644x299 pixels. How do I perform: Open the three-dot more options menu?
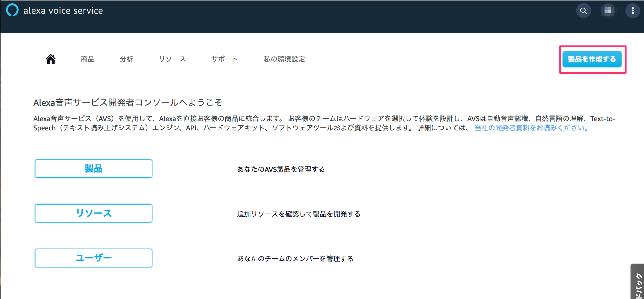click(633, 11)
